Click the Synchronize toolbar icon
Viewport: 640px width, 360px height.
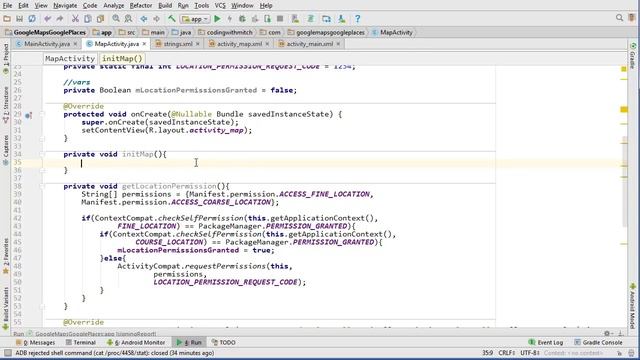pos(32,19)
